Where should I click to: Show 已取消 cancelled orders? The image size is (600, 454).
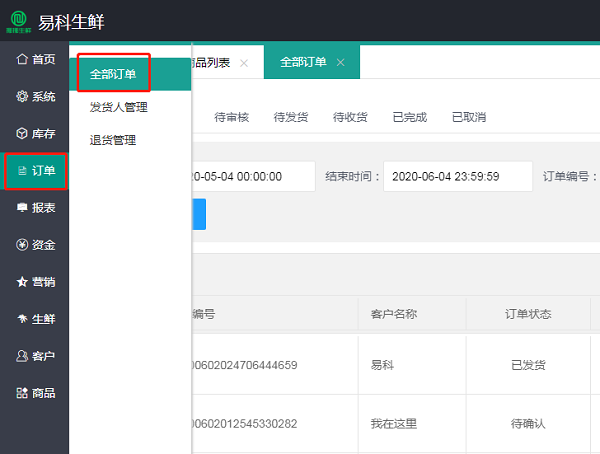(468, 117)
